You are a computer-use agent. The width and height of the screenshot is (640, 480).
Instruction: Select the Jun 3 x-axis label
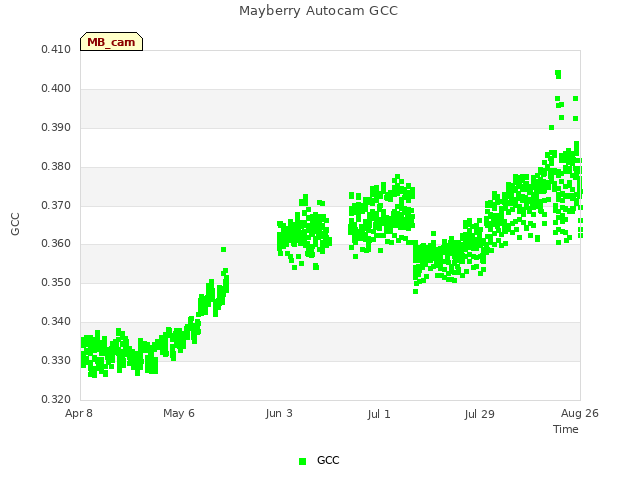(x=279, y=413)
